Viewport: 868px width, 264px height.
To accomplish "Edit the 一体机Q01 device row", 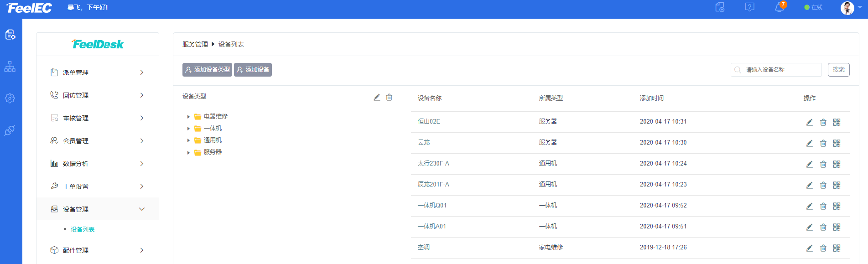I will pyautogui.click(x=810, y=206).
